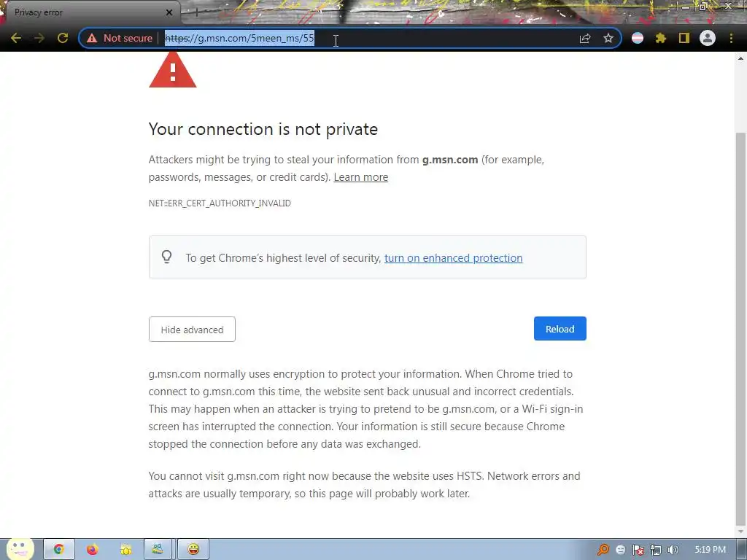This screenshot has width=747, height=560.
Task: Click the reload page icon in toolbar
Action: point(63,38)
